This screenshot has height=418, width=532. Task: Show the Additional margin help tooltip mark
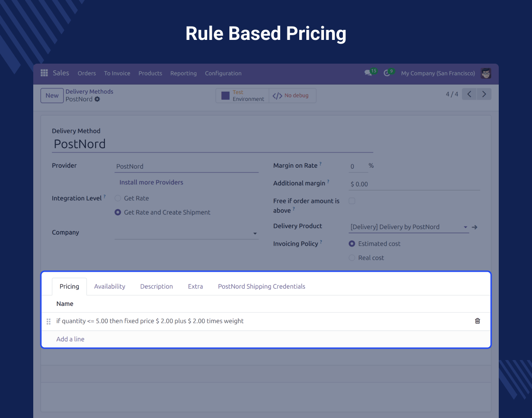point(328,181)
